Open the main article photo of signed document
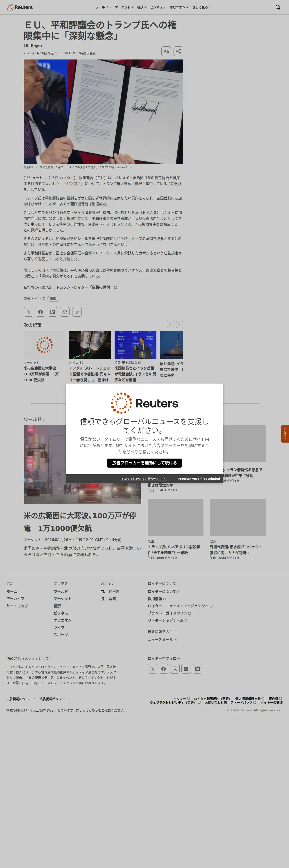Image resolution: width=289 pixels, height=868 pixels. click(103, 112)
